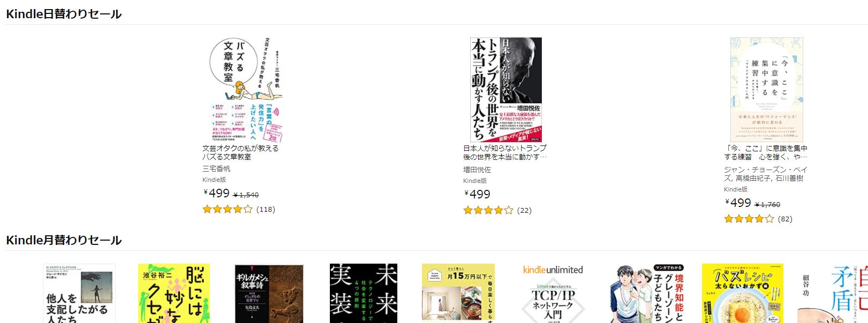This screenshot has height=323, width=868.
Task: Click the star rating with 118 reviews
Action: tap(228, 209)
